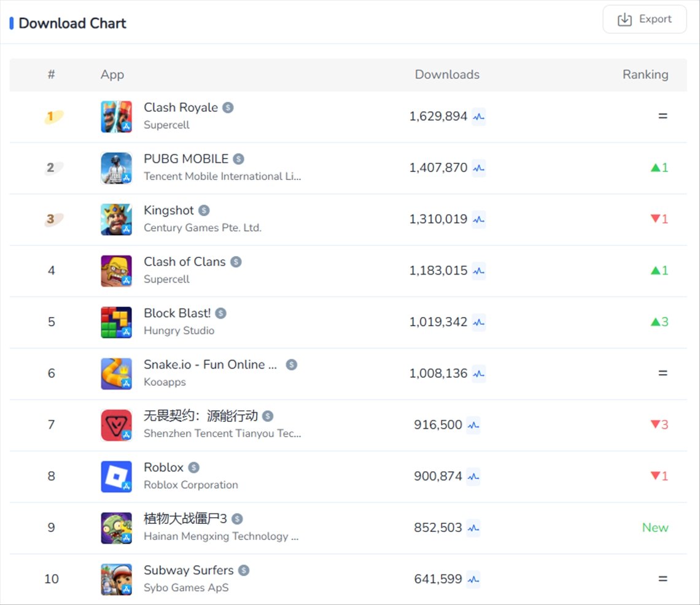Open Clash Royale app icon

click(116, 117)
